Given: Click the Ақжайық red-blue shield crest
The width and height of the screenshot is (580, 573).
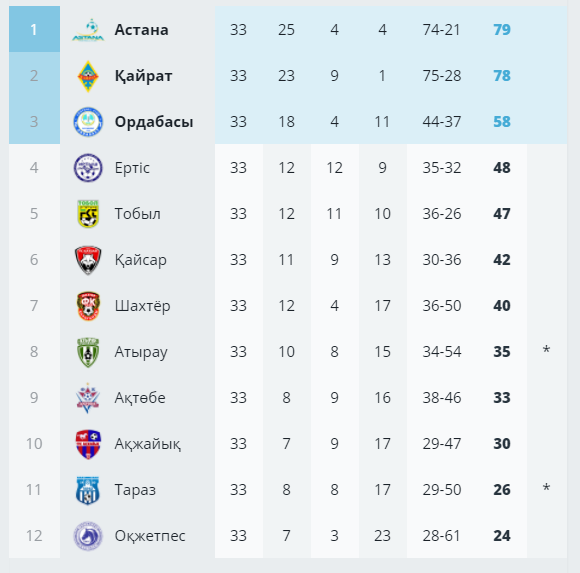Looking at the screenshot, I should (88, 444).
